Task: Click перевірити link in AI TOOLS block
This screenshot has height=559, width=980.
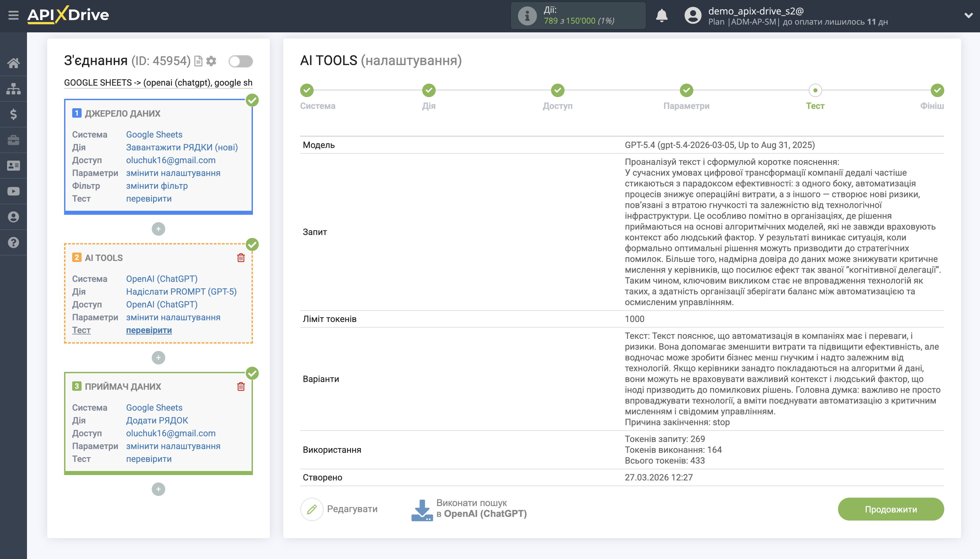Action: 149,330
